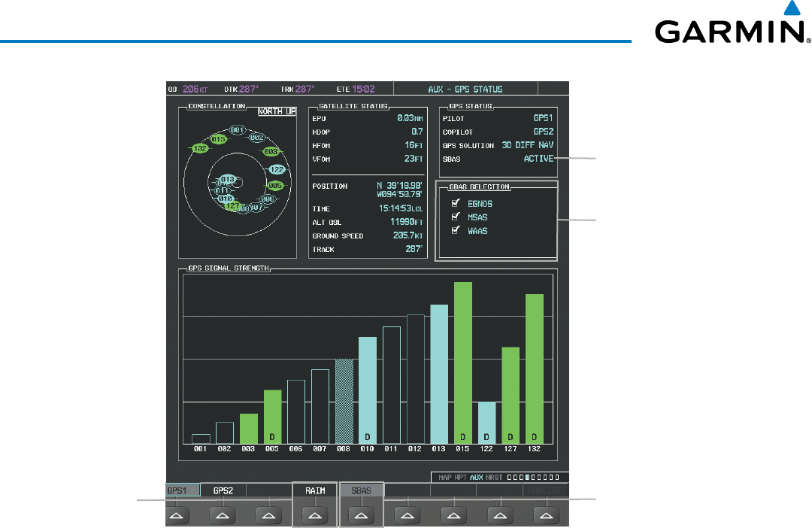Click the NORTH UP orientation label
This screenshot has height=528, width=812.
tap(277, 111)
